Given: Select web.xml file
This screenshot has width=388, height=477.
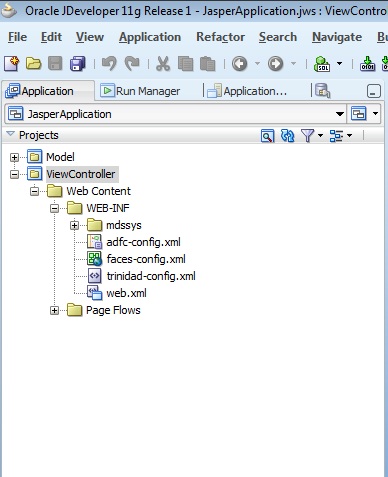Looking at the screenshot, I should point(126,293).
